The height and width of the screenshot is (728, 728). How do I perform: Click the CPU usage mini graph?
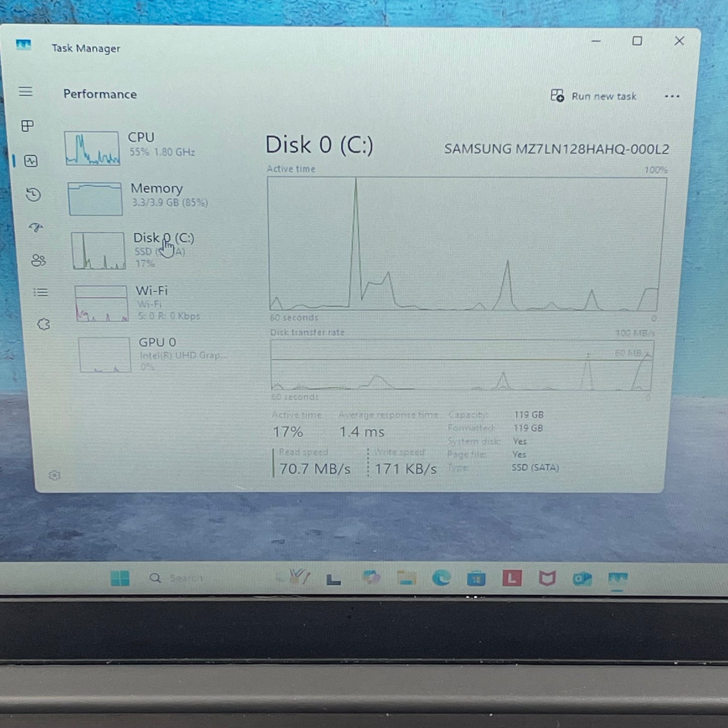(92, 148)
